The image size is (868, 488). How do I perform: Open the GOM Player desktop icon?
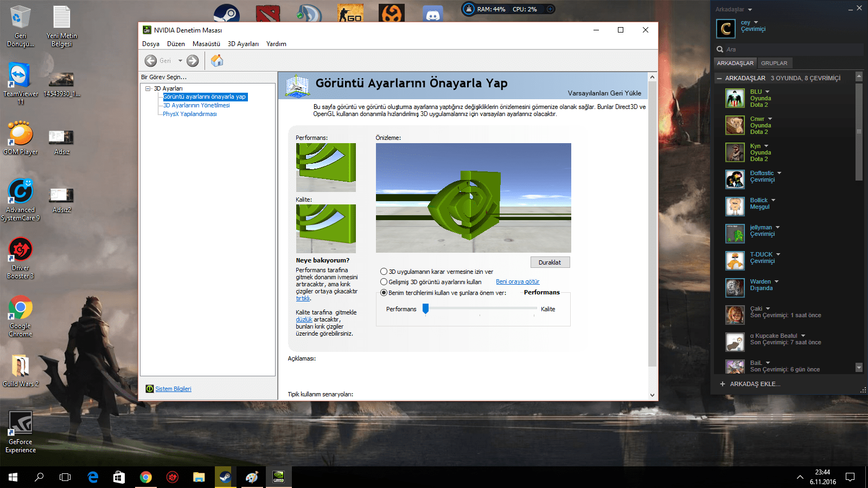click(x=21, y=138)
